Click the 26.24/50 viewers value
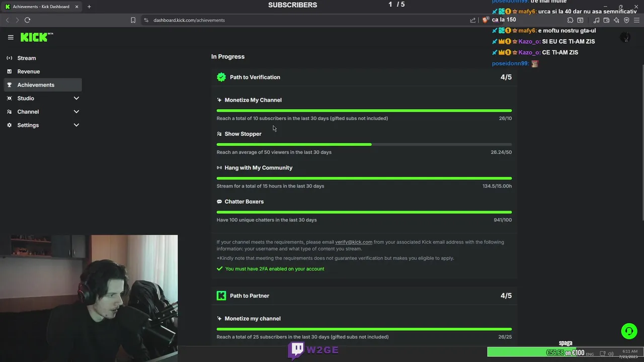 pos(501,152)
